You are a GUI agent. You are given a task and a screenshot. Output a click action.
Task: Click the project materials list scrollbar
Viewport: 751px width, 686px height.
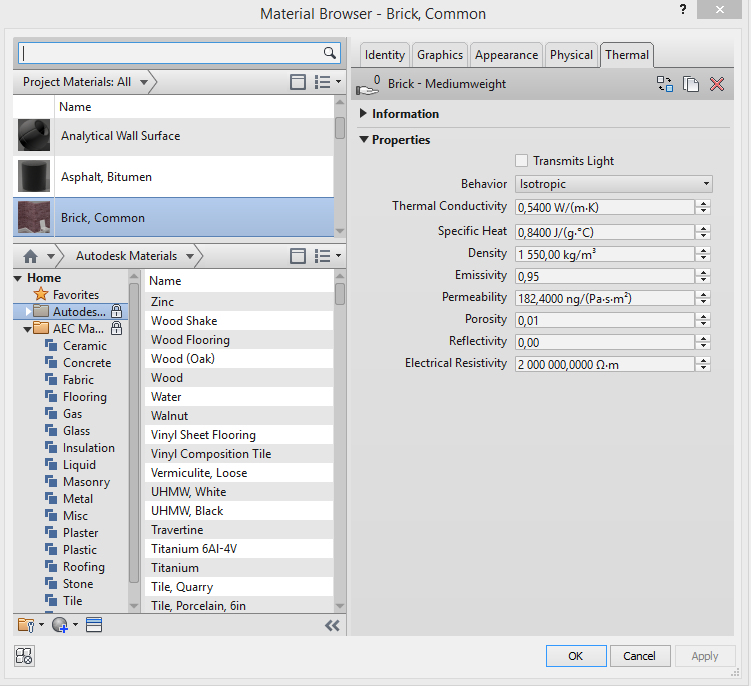340,127
